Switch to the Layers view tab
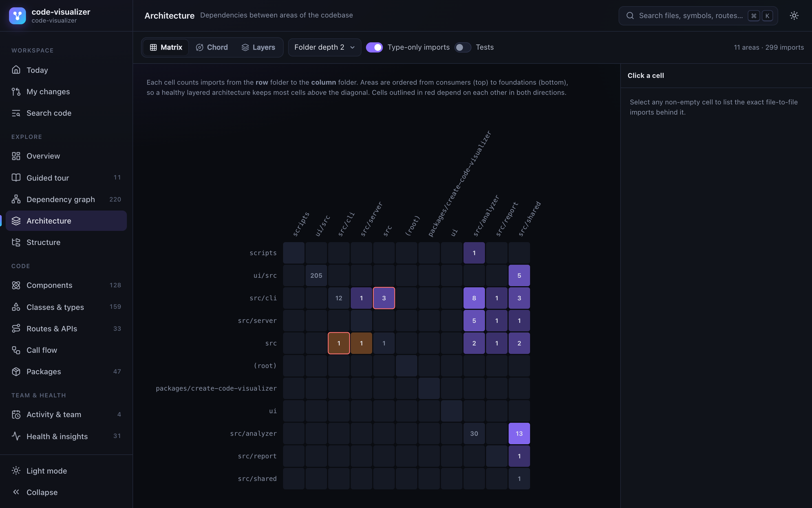 [x=258, y=47]
